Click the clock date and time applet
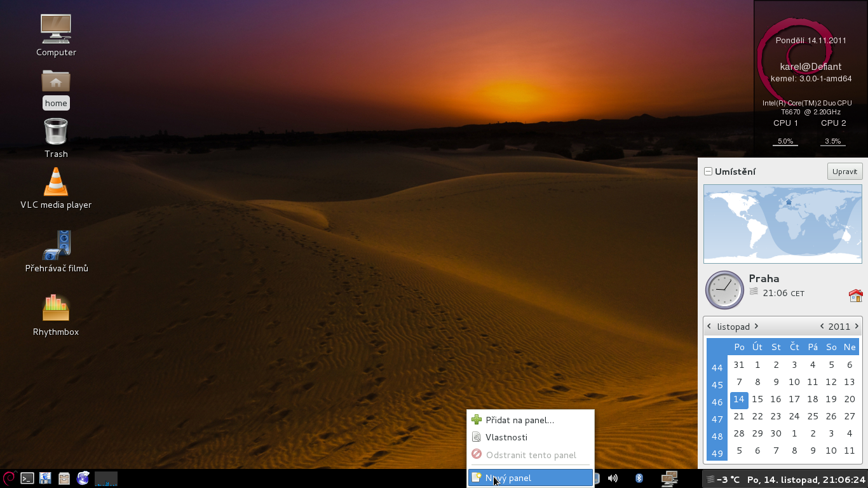The image size is (868, 488). click(x=806, y=479)
